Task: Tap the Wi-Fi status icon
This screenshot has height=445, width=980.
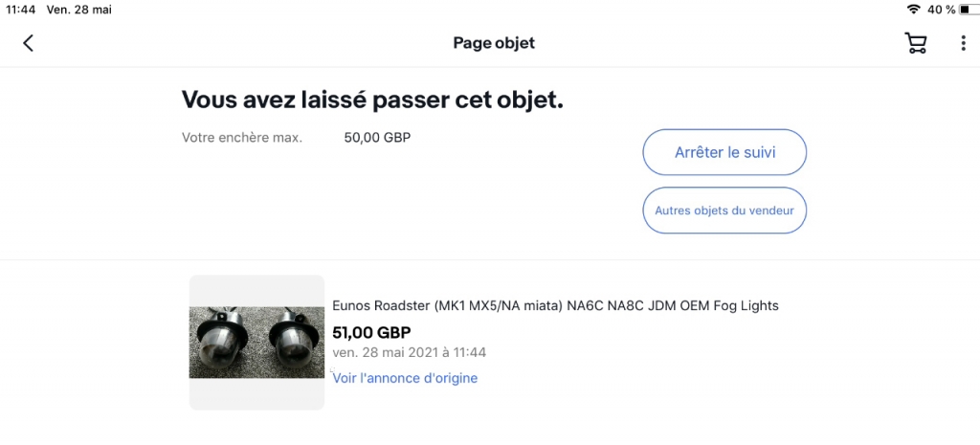Action: tap(913, 10)
